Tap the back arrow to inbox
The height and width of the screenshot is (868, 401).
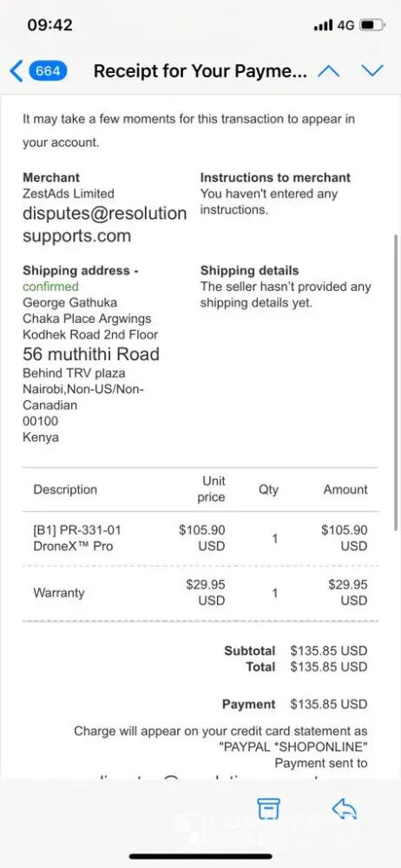tap(16, 71)
